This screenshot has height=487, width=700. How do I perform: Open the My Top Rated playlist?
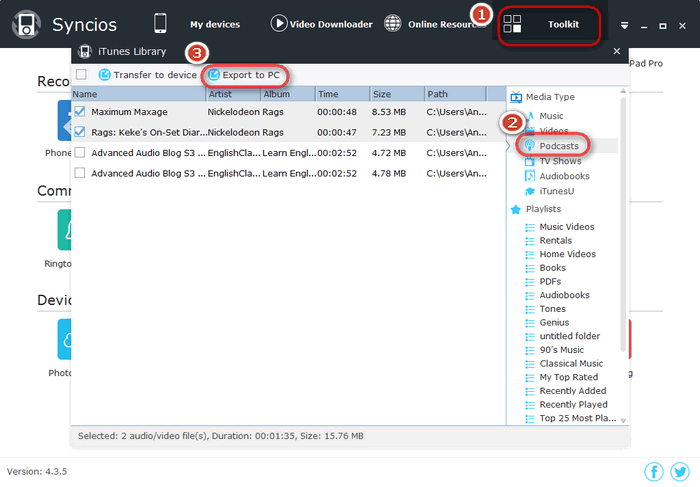[x=568, y=377]
